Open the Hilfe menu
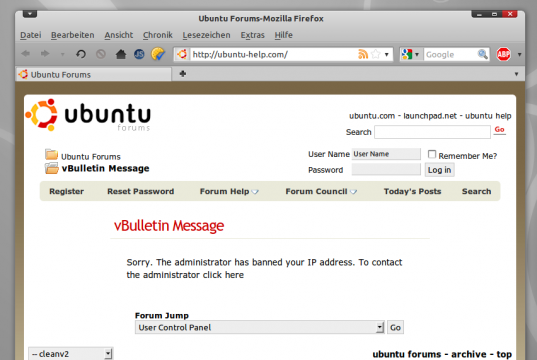The height and width of the screenshot is (360, 537). [x=284, y=35]
